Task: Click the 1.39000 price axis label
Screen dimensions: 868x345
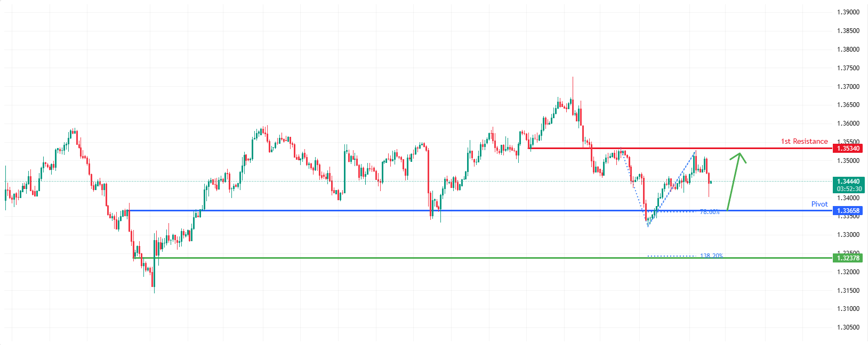Action: 848,12
